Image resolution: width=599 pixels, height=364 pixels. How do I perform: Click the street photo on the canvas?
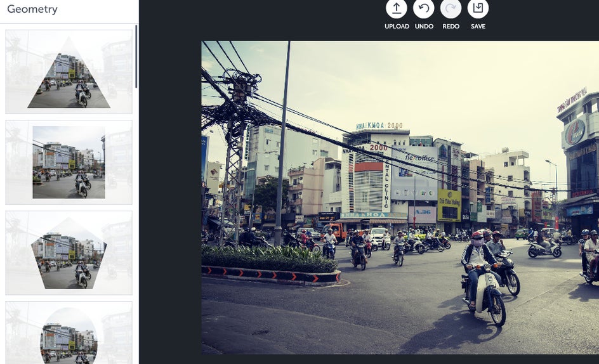coord(400,197)
